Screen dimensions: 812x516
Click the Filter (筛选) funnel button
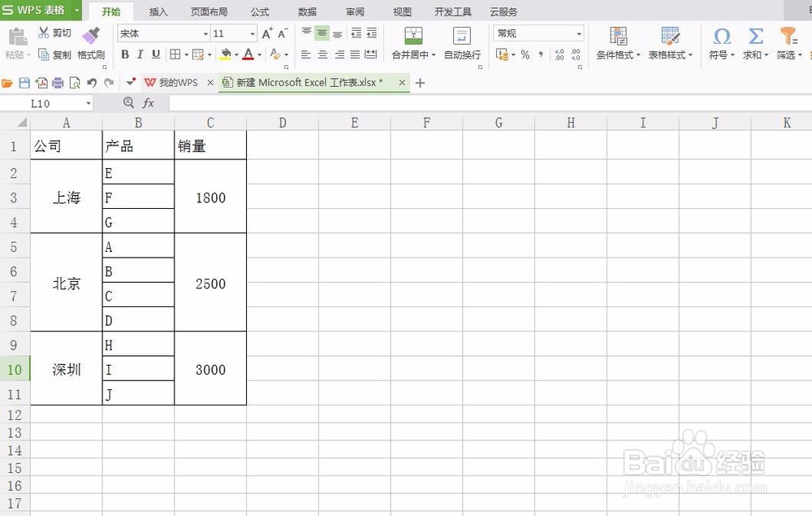coord(788,44)
